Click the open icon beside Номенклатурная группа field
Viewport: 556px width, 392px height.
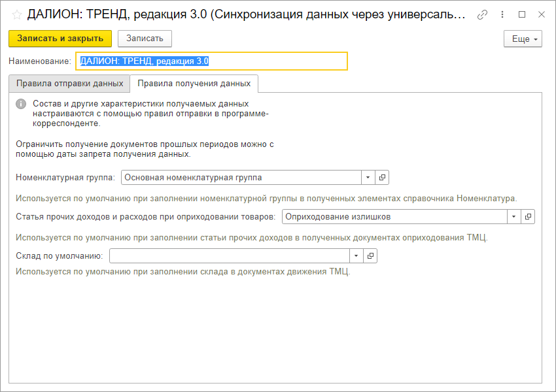point(382,177)
